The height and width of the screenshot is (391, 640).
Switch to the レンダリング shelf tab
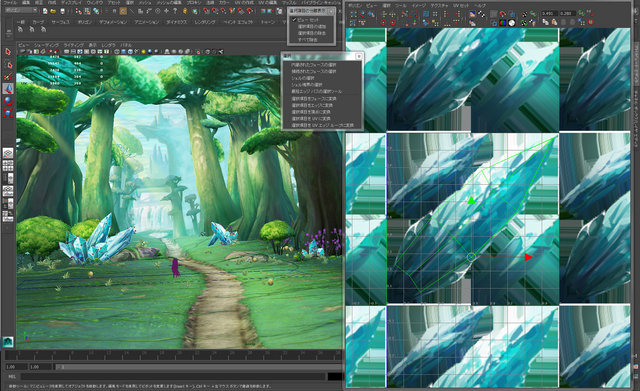tap(204, 22)
